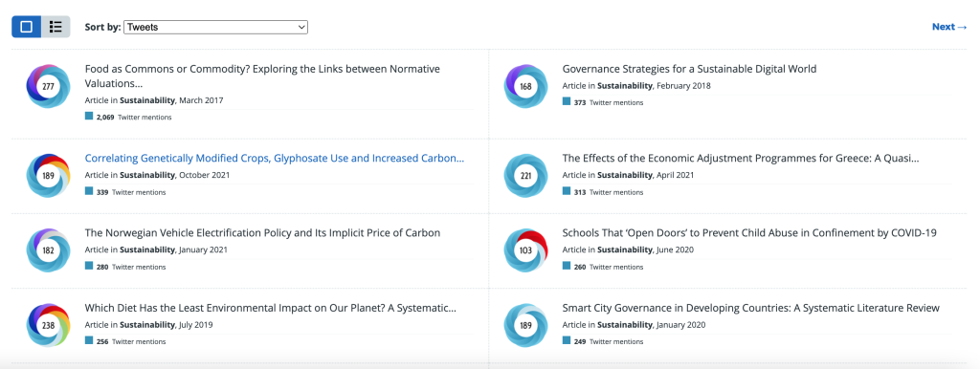
Task: Click 'Article in Sustainability, March 2017'
Action: (x=154, y=100)
